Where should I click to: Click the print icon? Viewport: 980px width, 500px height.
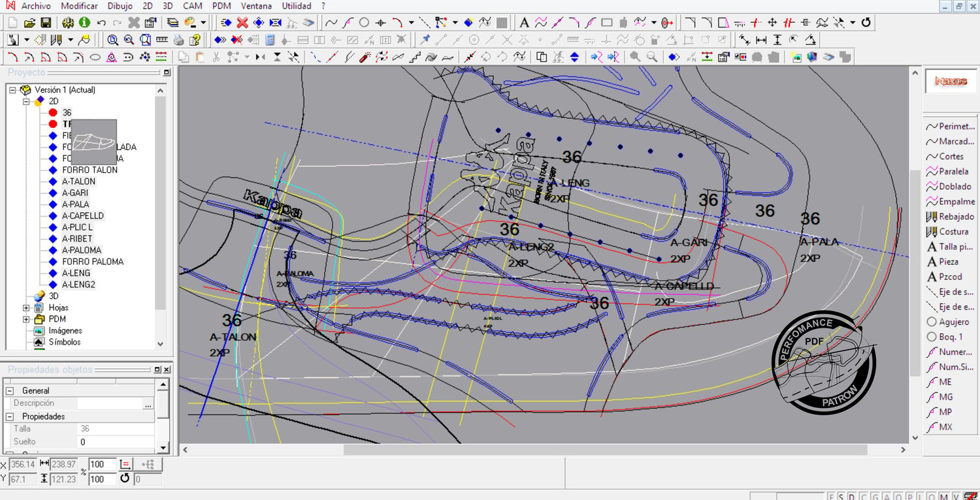[178, 40]
